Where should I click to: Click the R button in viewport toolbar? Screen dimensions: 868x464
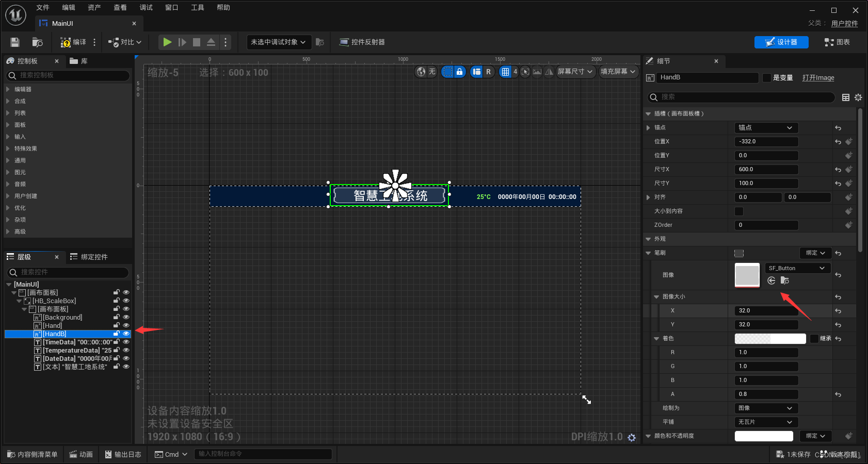[x=488, y=72]
